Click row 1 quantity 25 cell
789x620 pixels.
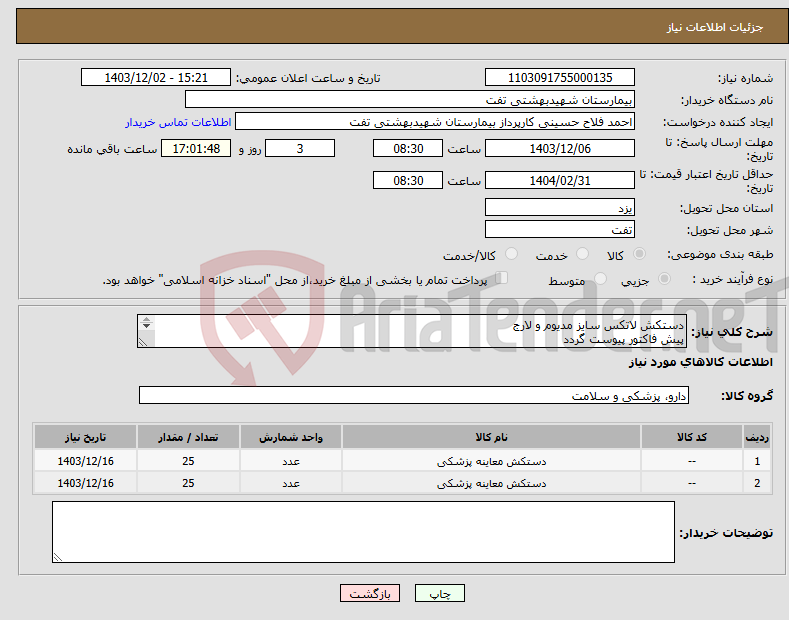tap(188, 461)
